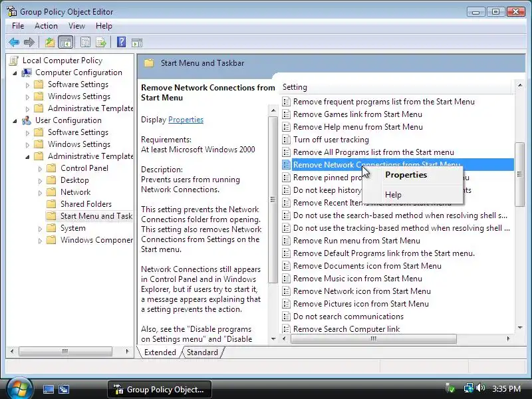Screen dimensions: 532x399
Task: Choose Help from the context menu
Action: (x=412, y=195)
